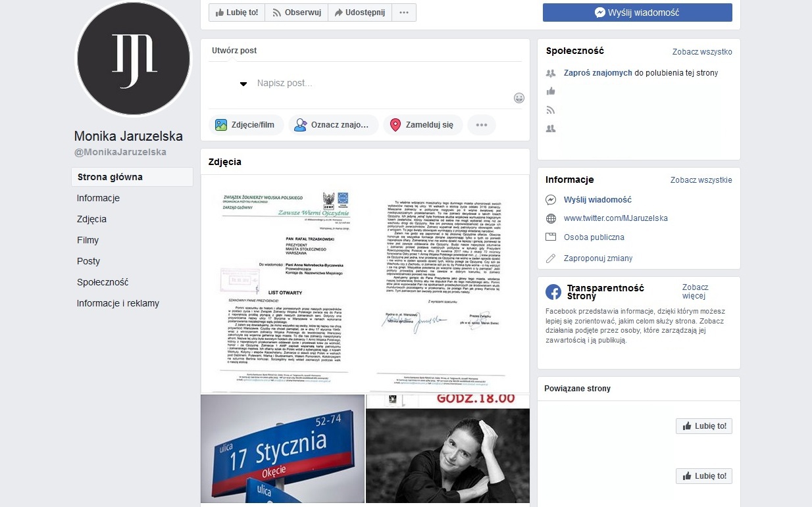This screenshot has height=507, width=812.
Task: Open the ellipsis menu next to Udostępnij
Action: click(404, 12)
